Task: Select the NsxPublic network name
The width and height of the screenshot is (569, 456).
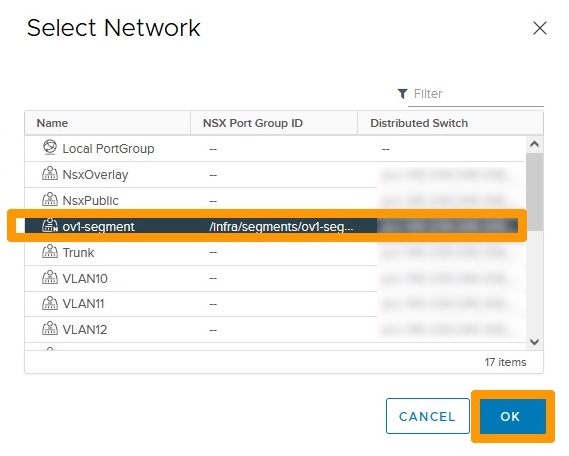Action: tap(90, 201)
